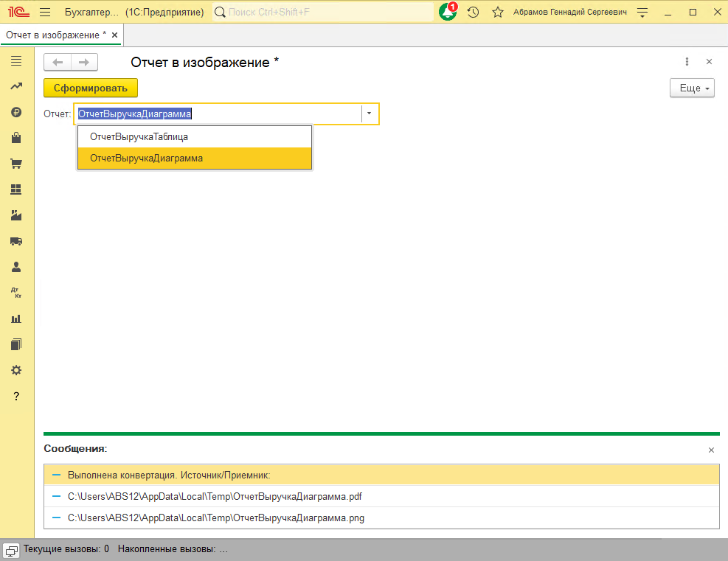Screen dimensions: 728x561
Task: Click the back arrow navigation button
Action: click(x=58, y=62)
